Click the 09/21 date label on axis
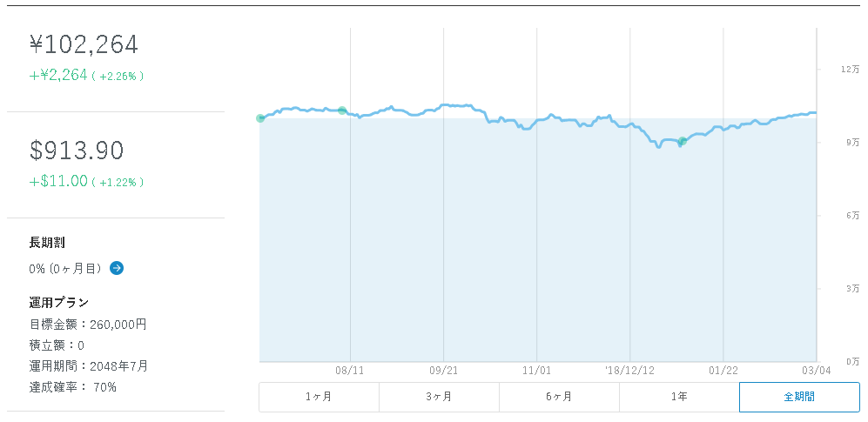 (443, 371)
